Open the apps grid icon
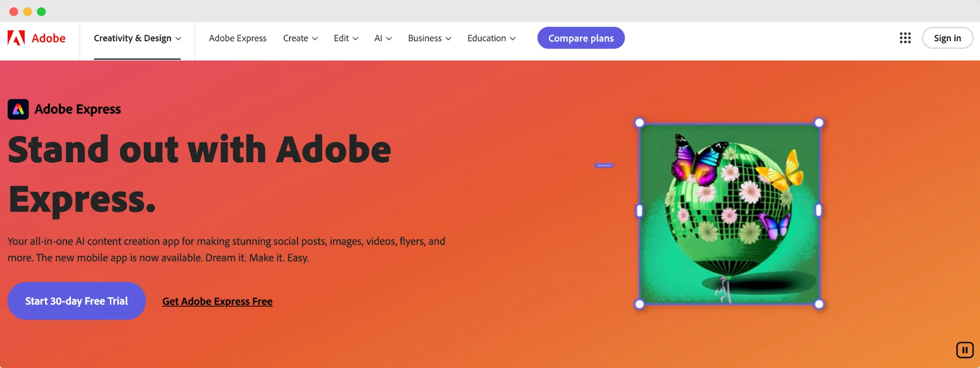The width and height of the screenshot is (980, 368). (905, 38)
